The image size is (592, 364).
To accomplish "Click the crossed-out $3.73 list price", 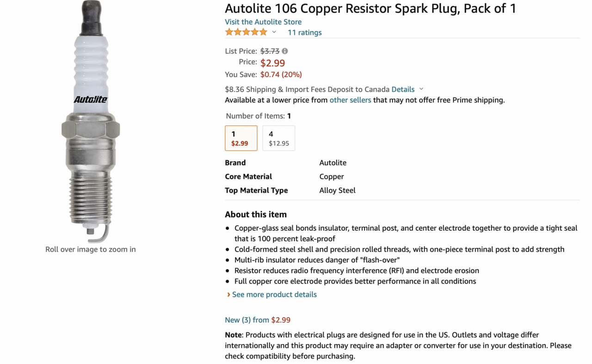I will (x=270, y=51).
